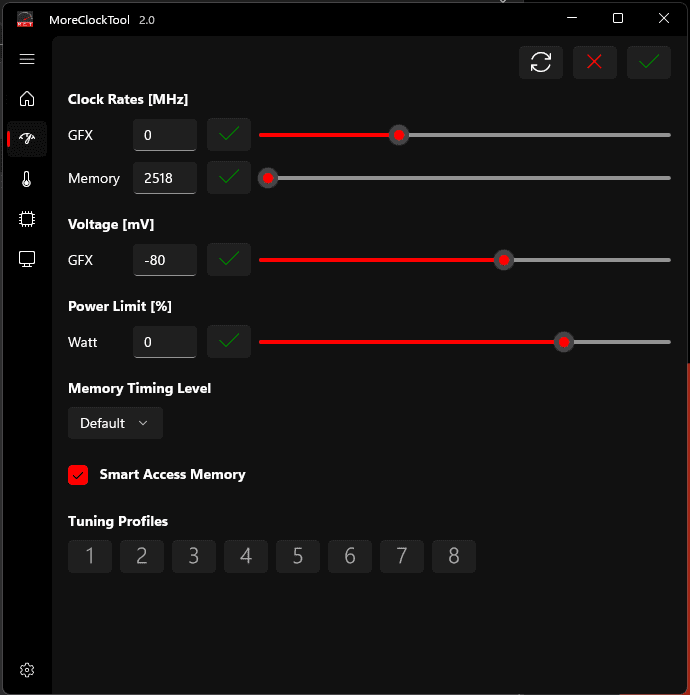Select tuning profile 8
This screenshot has width=690, height=695.
click(454, 556)
